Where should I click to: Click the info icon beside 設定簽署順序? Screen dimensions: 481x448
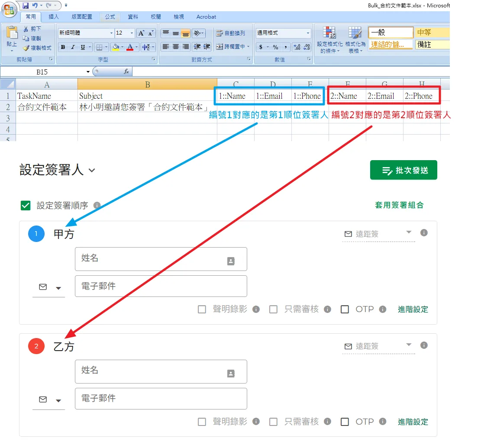coord(97,205)
